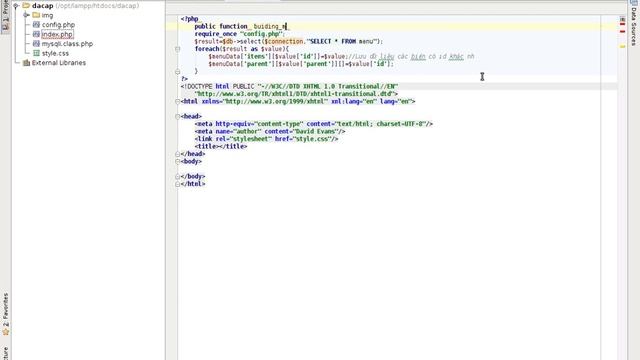Click the 'SELECT * FROM menu' string
The height and width of the screenshot is (360, 640).
[x=342, y=42]
